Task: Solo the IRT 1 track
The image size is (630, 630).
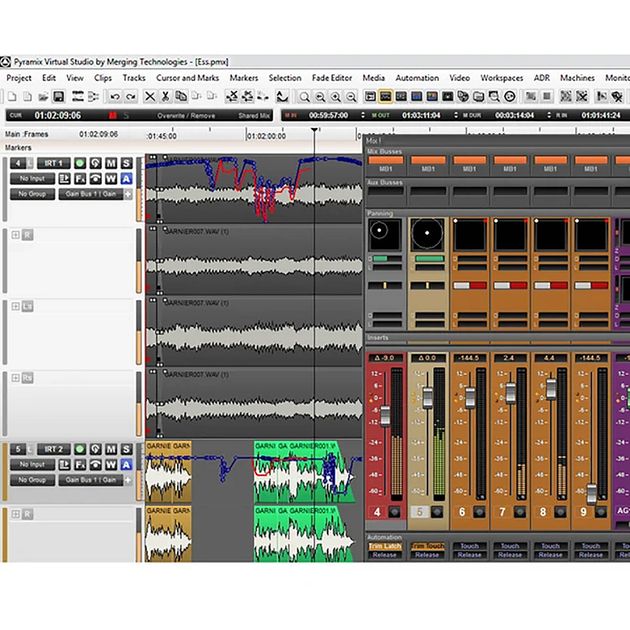Action: coord(126,163)
